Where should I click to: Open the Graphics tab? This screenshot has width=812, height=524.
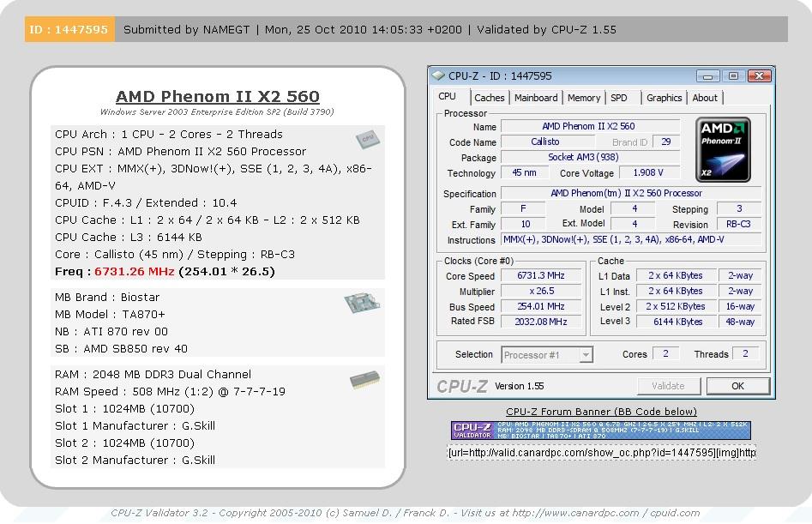(664, 98)
